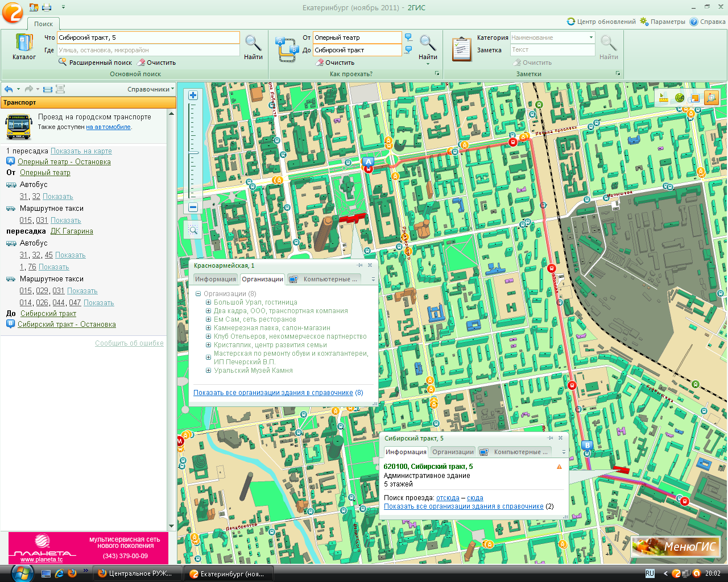Viewport: 728px width, 582px height.
Task: Click the back arrow in left panel
Action: [9, 89]
